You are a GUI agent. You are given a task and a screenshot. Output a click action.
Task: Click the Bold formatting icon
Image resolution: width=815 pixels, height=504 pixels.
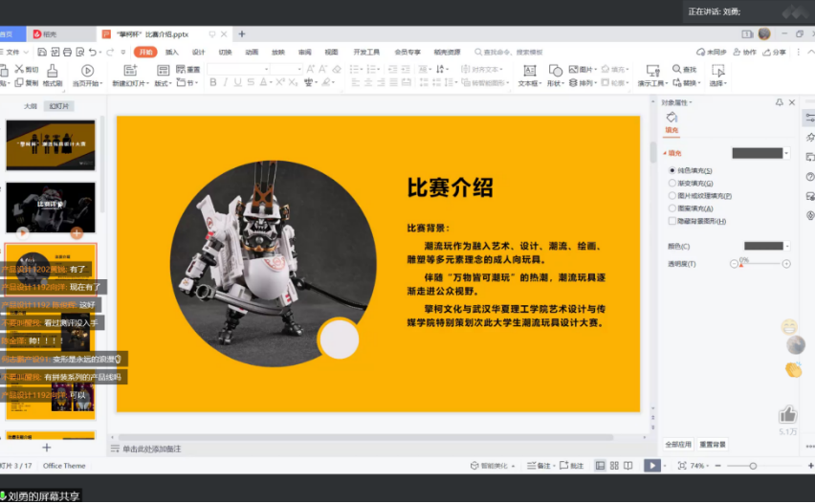coord(212,83)
